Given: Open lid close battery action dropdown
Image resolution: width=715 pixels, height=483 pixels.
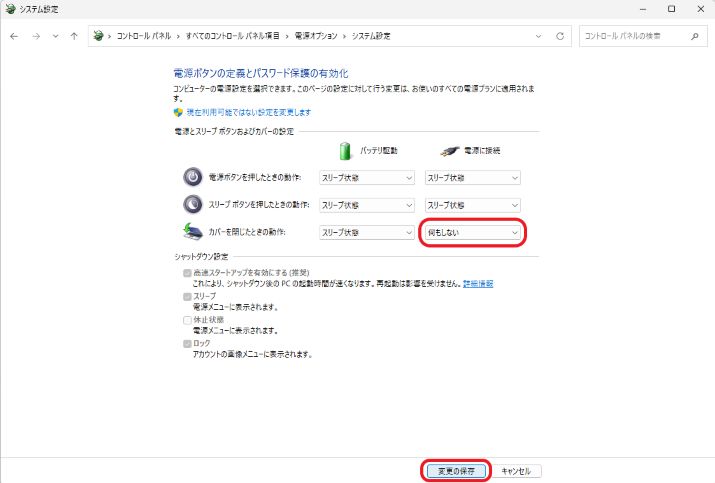Looking at the screenshot, I should (367, 233).
